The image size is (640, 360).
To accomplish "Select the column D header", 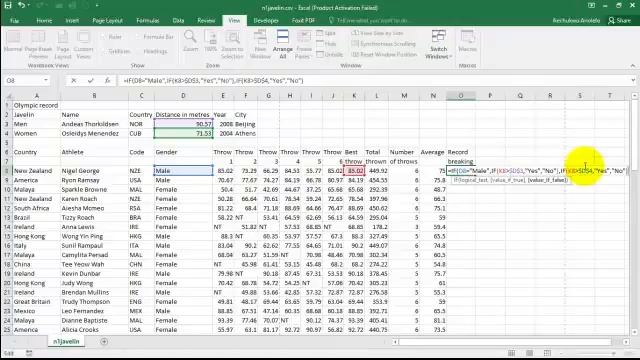I will tap(183, 96).
